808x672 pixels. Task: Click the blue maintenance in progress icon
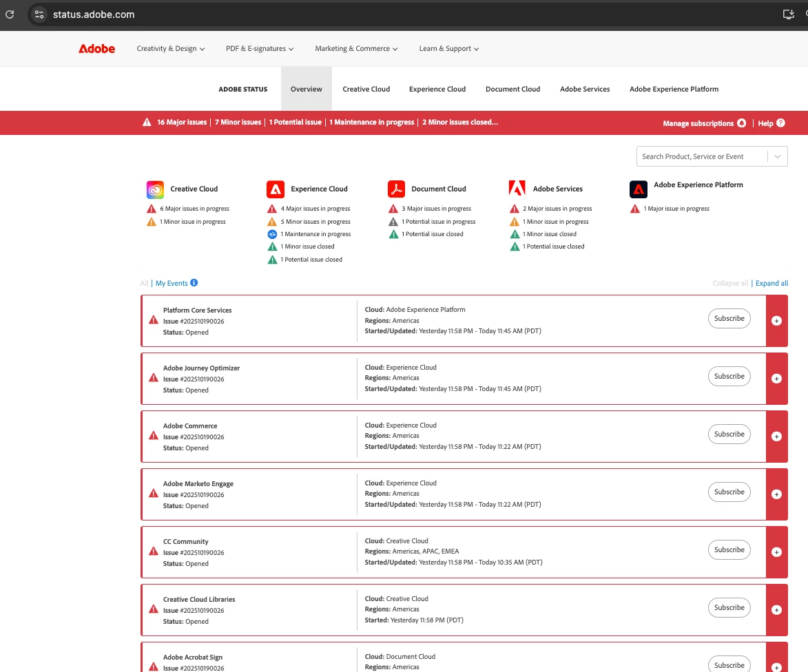pyautogui.click(x=272, y=234)
